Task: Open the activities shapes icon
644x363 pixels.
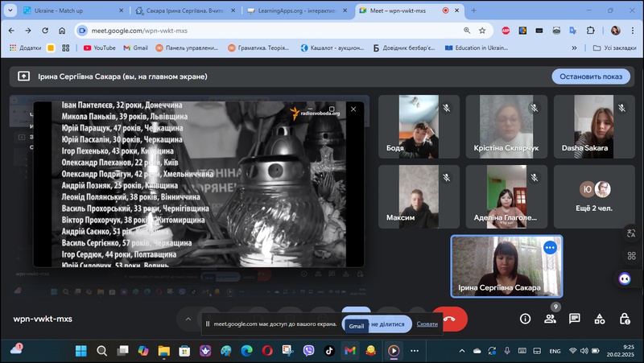Action: click(x=600, y=319)
